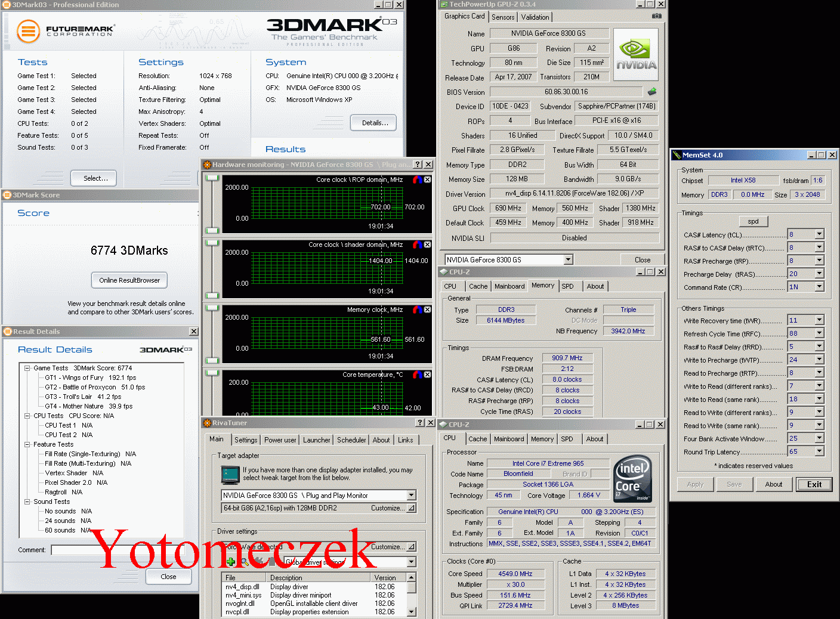Click the RivaTuner help question button

click(x=420, y=423)
